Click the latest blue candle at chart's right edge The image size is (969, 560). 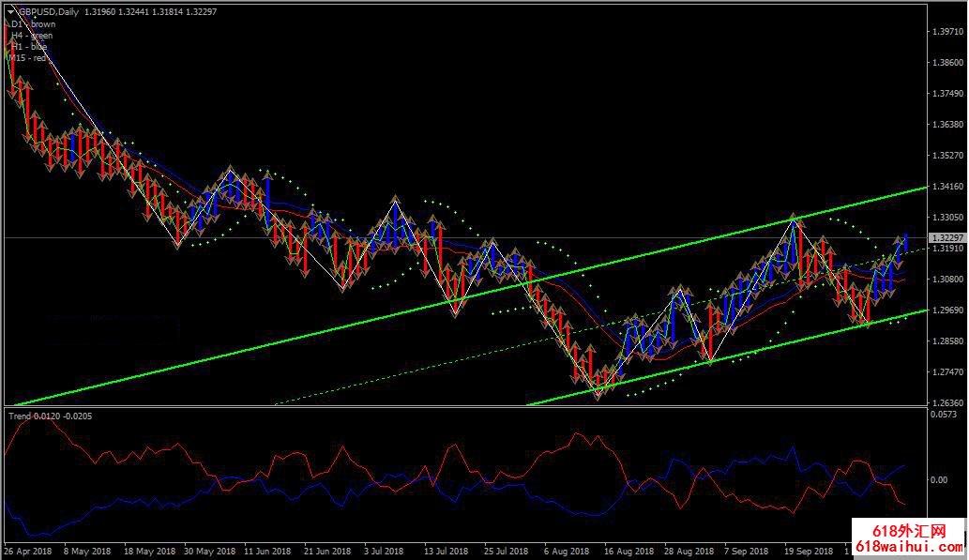[906, 244]
